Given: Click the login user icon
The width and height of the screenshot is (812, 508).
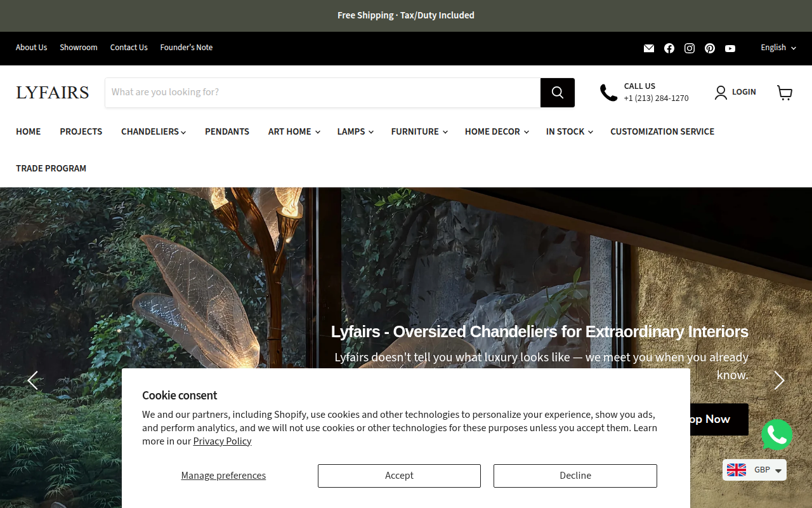Looking at the screenshot, I should click(721, 93).
